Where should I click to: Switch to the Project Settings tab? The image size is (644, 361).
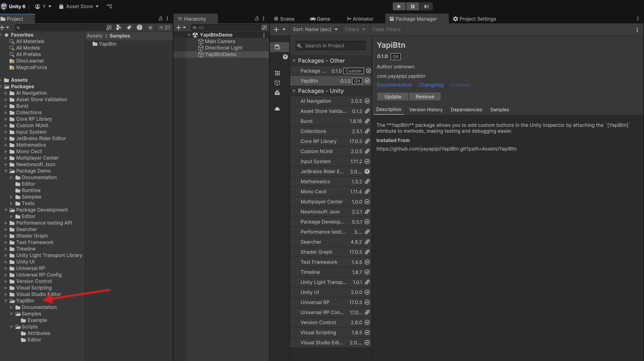click(x=474, y=19)
